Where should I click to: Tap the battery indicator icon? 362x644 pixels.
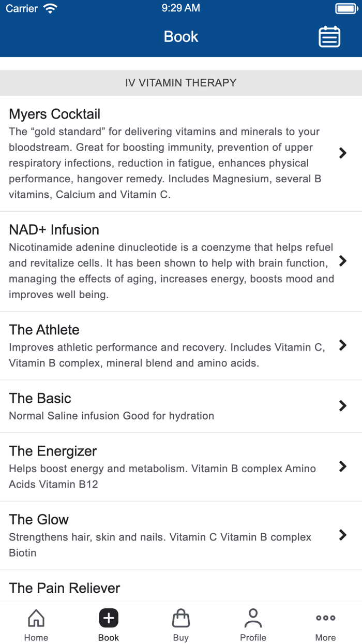345,8
